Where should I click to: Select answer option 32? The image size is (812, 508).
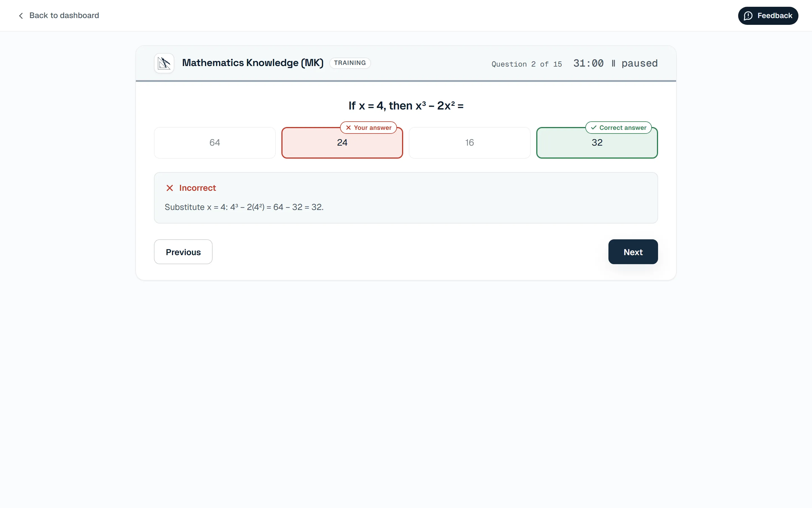coord(597,143)
